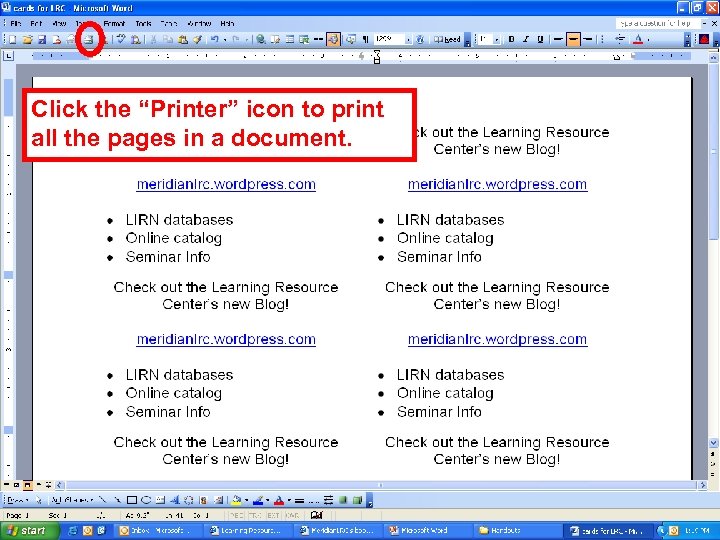Open the Word Help icon
This screenshot has width=720, height=540.
420,39
